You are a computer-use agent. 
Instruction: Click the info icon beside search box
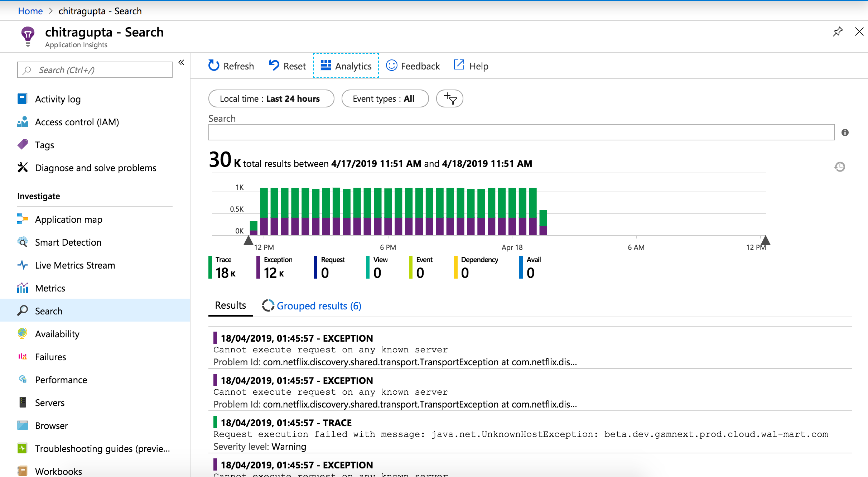point(845,132)
